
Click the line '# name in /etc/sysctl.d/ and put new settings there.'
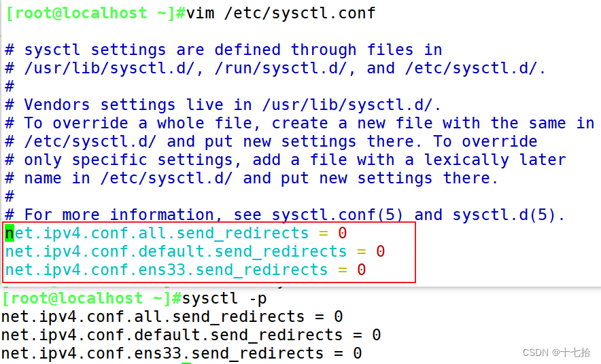pyautogui.click(x=252, y=179)
